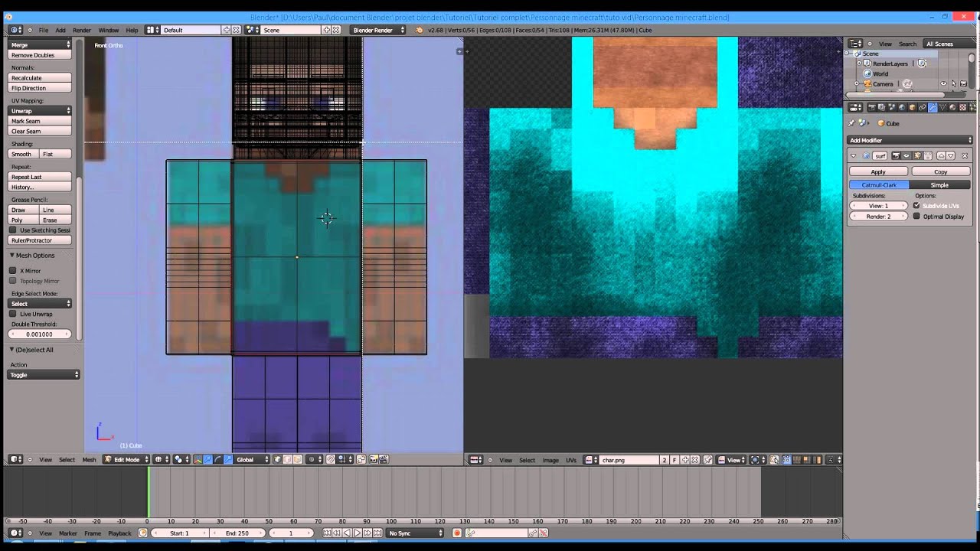The width and height of the screenshot is (980, 551).
Task: Switch to vertex select mode icon
Action: point(277,459)
